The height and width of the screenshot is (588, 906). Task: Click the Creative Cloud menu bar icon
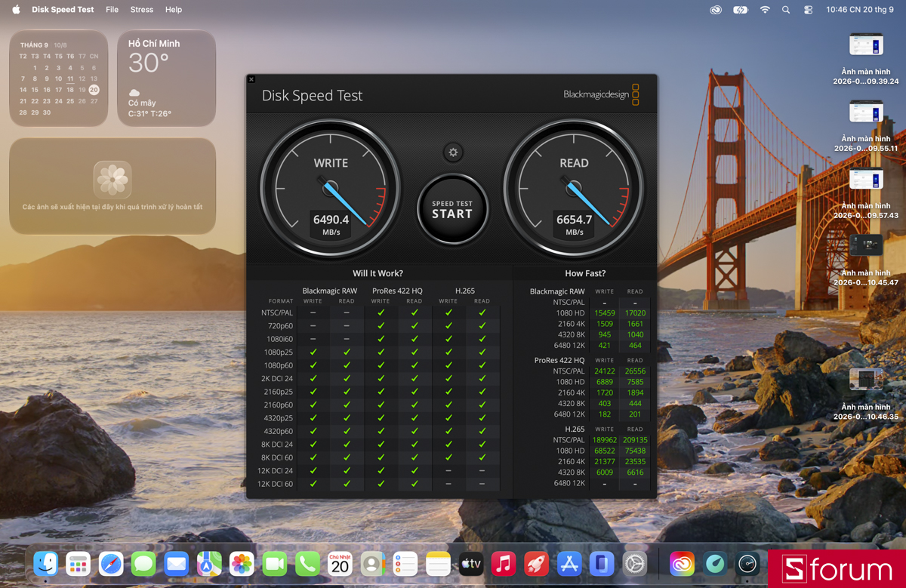point(716,10)
